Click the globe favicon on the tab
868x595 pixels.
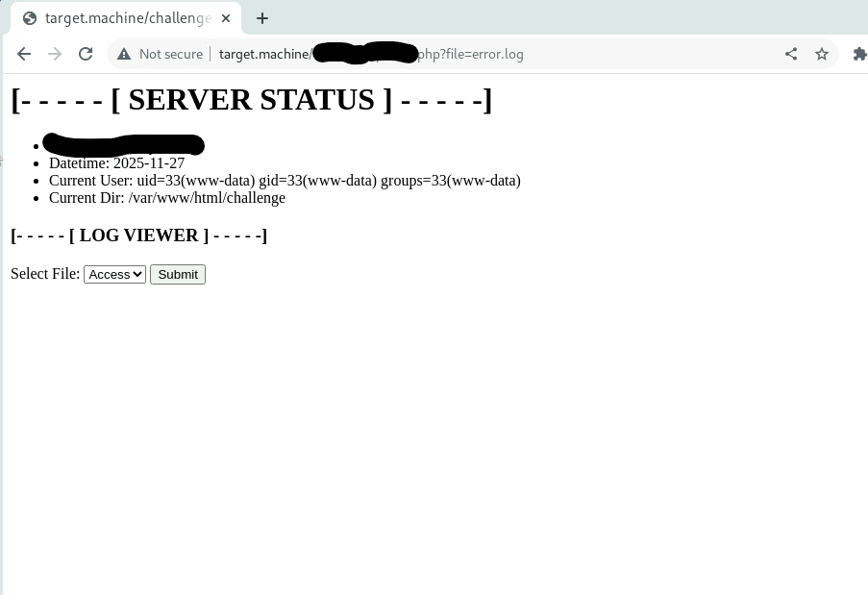click(29, 18)
